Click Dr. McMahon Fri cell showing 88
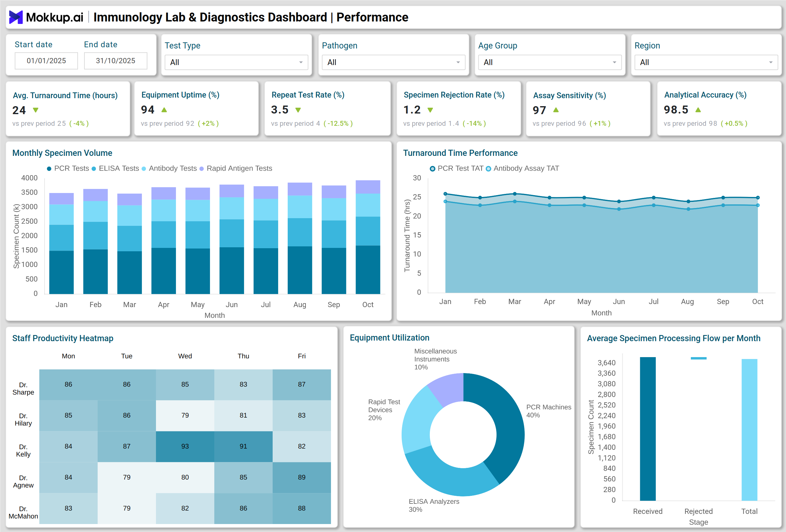 coord(302,508)
